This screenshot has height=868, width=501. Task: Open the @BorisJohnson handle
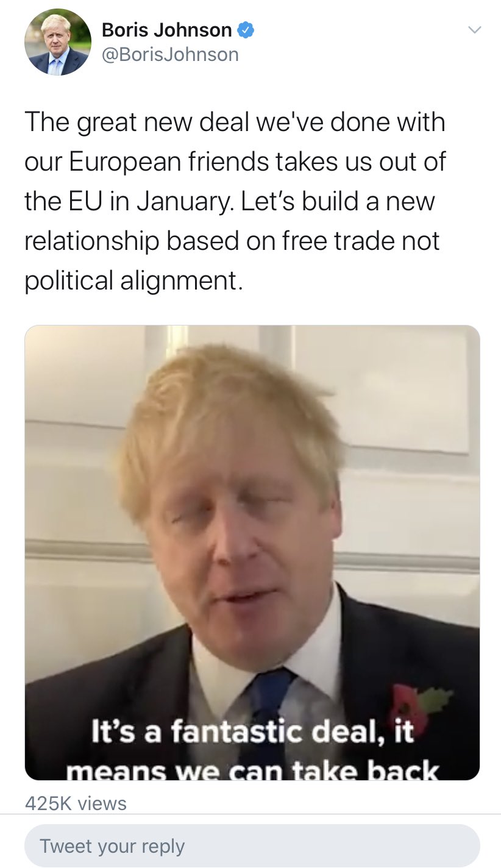point(170,55)
